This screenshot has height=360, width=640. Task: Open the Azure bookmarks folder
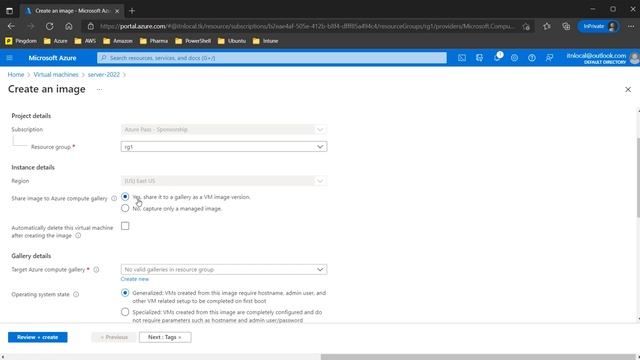(56, 41)
